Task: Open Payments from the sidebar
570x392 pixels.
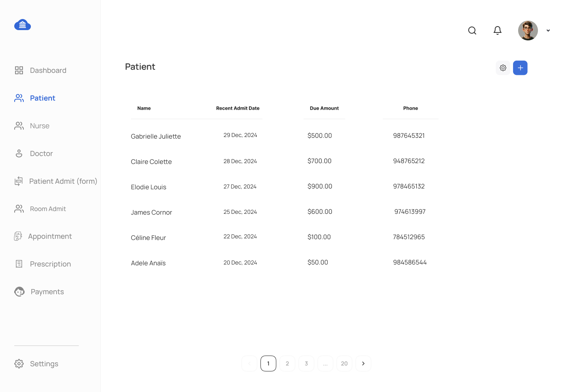Action: 39,292
